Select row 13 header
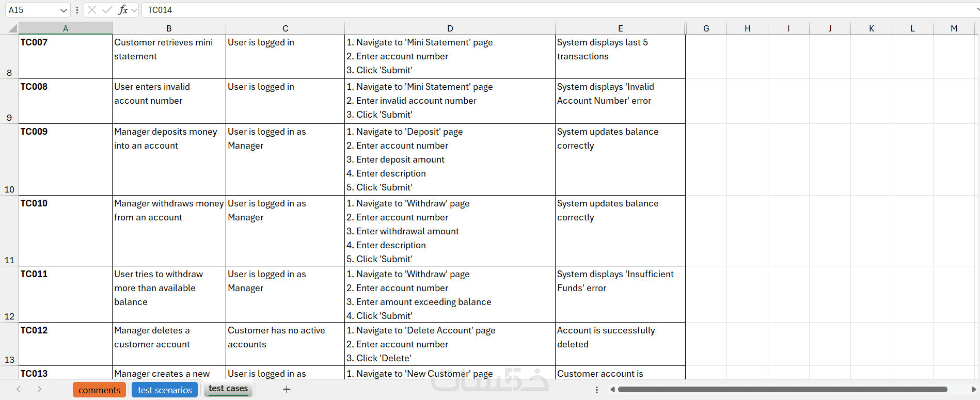Image resolution: width=980 pixels, height=400 pixels. point(9,344)
